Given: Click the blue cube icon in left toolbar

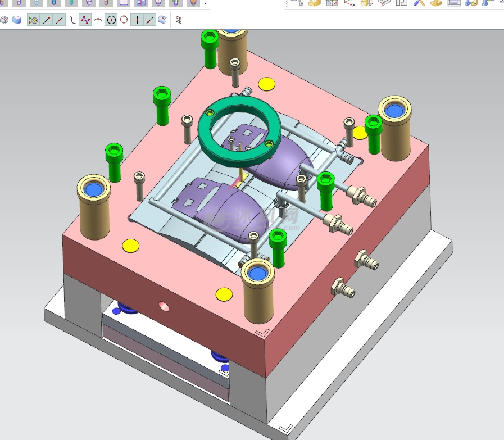Looking at the screenshot, I should pos(17,20).
